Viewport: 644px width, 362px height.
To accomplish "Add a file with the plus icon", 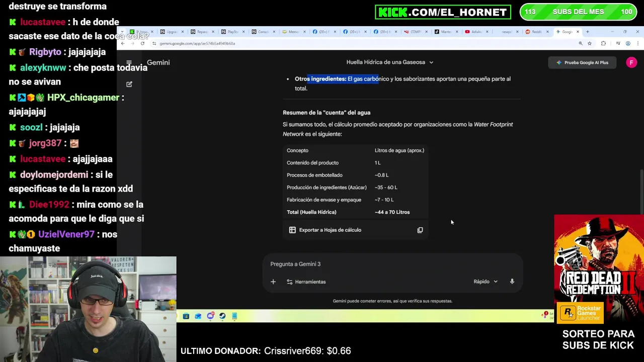I will (x=273, y=282).
